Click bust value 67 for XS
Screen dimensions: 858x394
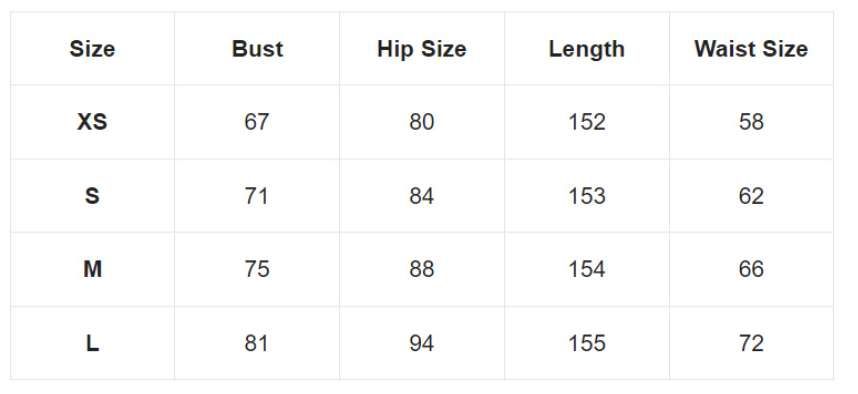pos(257,122)
